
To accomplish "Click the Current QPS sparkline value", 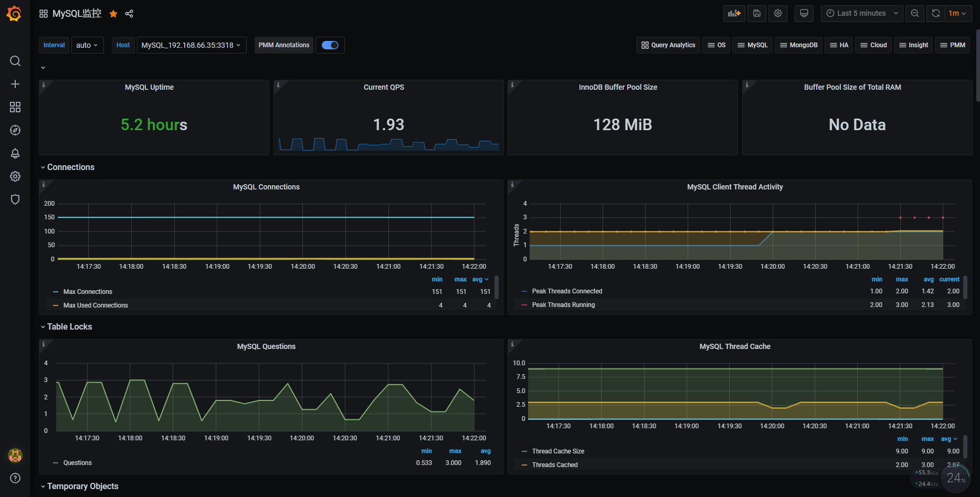I will coord(388,124).
